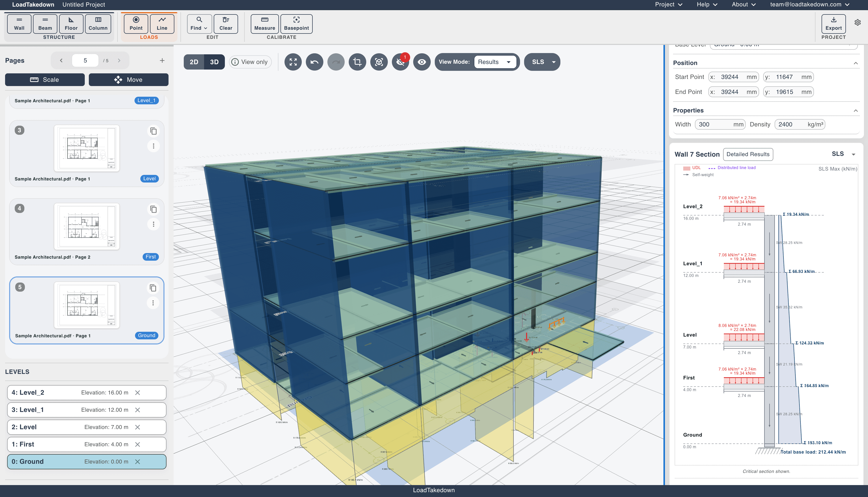Viewport: 868px width, 497px height.
Task: Open the Project menu
Action: [667, 4]
